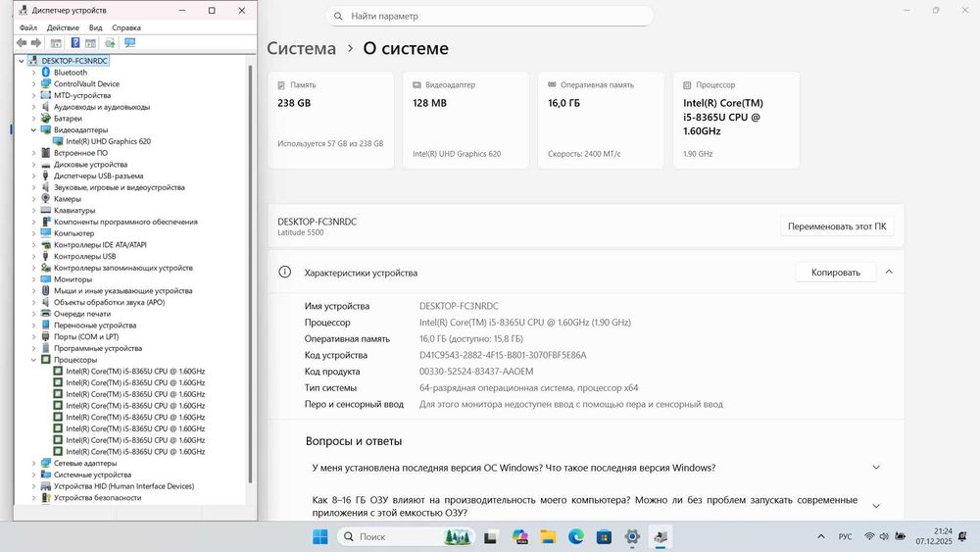Click the Копировать button
Screen dimensions: 980x552
click(836, 272)
